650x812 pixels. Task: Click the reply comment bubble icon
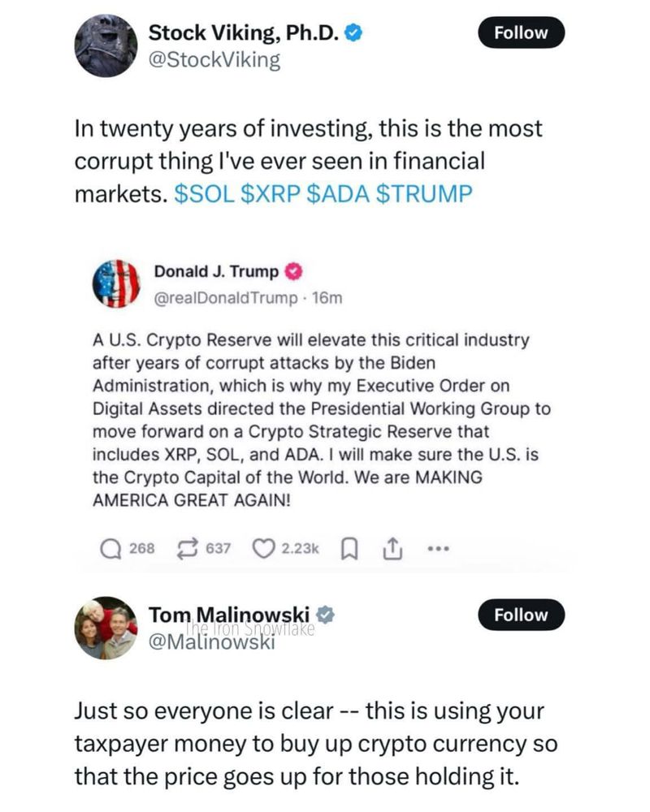tap(110, 549)
